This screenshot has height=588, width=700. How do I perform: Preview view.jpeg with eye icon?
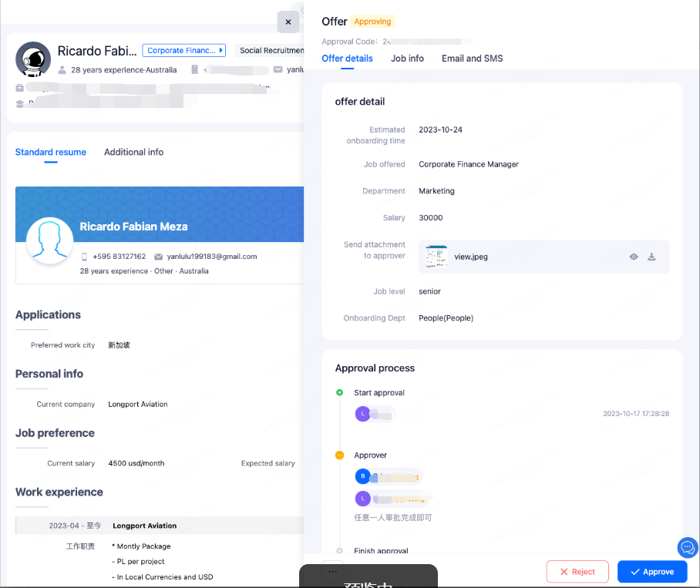coord(634,257)
